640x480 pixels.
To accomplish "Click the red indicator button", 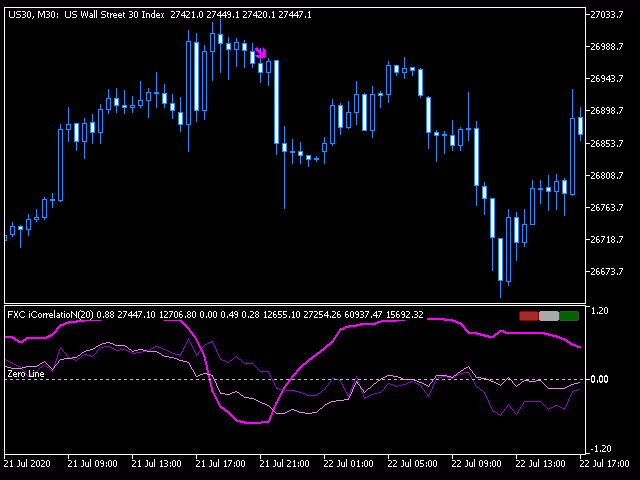I will (528, 316).
